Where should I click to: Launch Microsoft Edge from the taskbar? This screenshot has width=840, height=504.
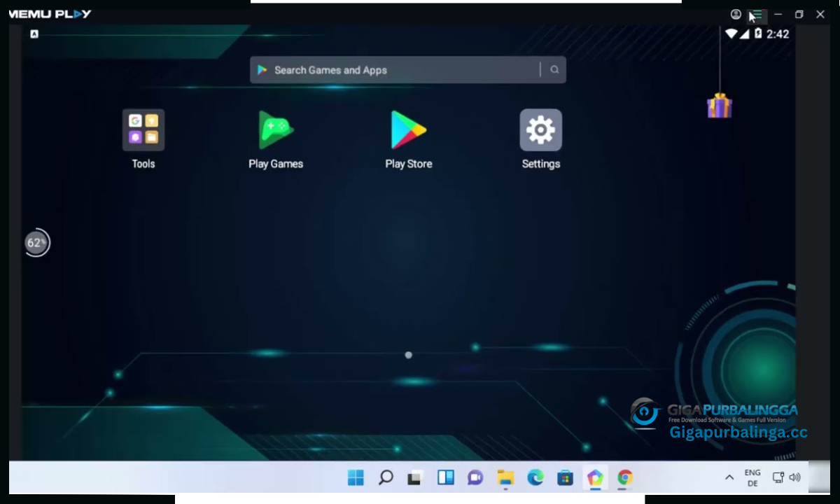click(x=535, y=478)
